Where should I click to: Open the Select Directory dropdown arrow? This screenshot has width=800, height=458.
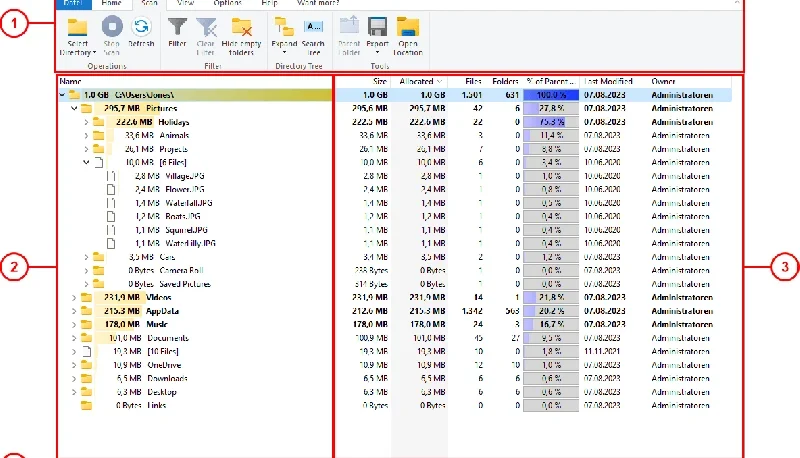click(x=94, y=53)
